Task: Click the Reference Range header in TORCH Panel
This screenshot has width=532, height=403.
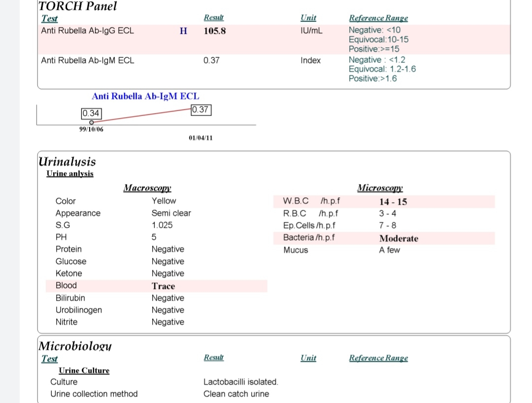Action: pos(378,18)
